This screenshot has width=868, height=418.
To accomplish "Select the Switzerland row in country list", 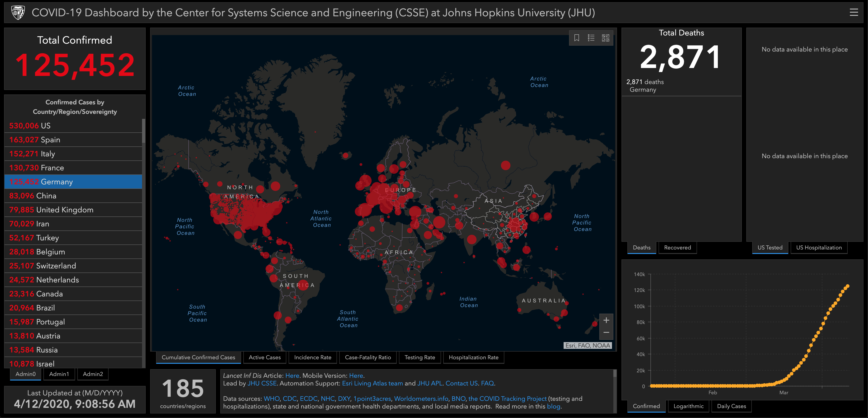I will (x=73, y=266).
